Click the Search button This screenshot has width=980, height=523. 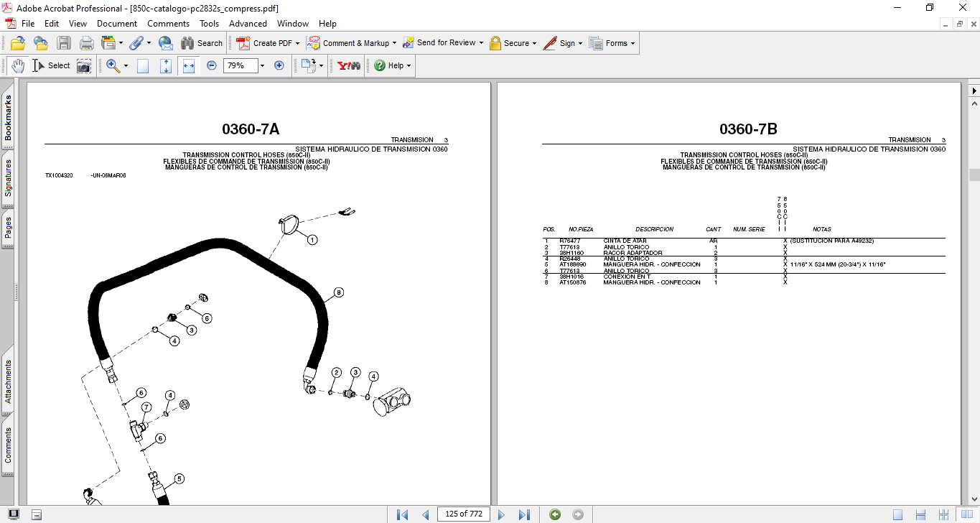[202, 43]
